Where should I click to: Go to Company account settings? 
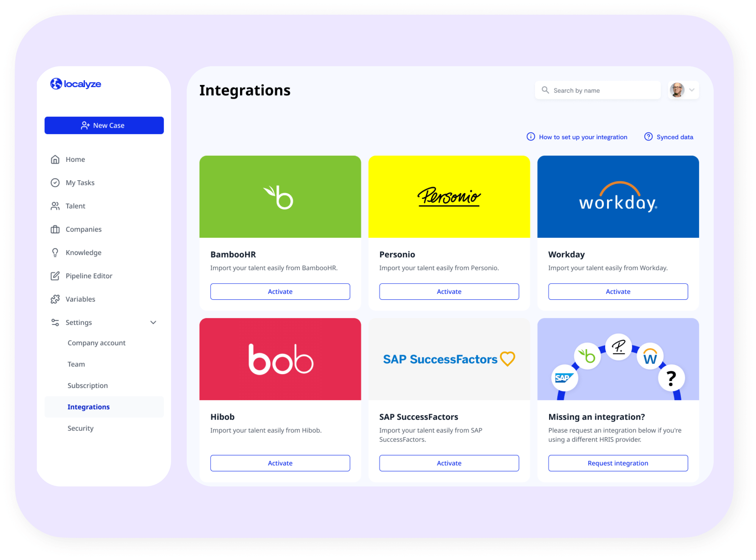pos(96,343)
